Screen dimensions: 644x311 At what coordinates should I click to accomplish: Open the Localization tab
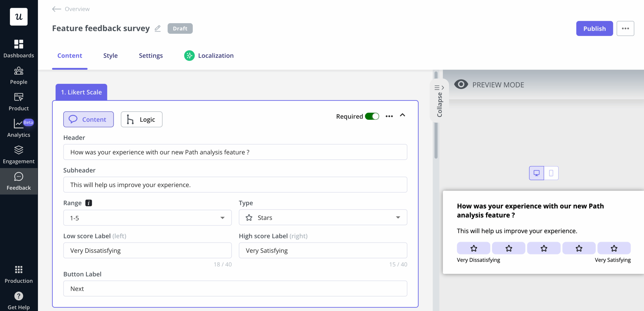tap(216, 56)
